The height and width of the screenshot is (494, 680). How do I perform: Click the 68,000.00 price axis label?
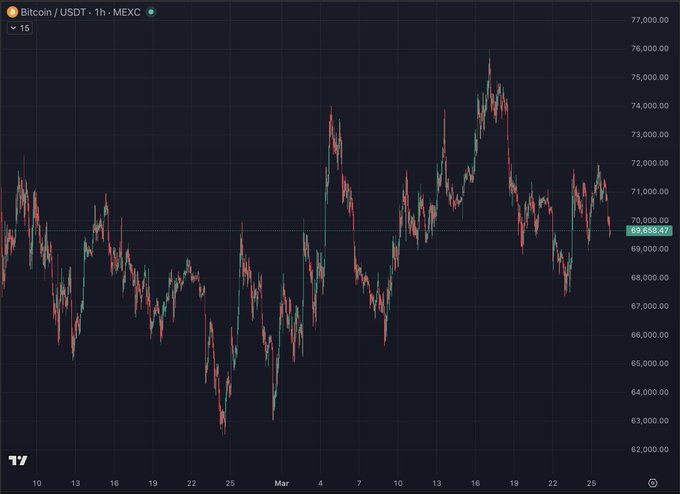tap(649, 278)
